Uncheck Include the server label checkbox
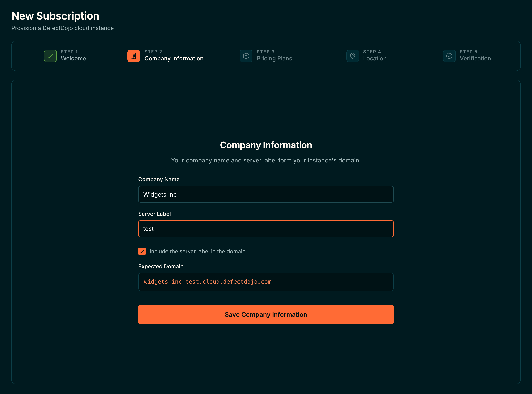Screen dimensions: 532x394 pyautogui.click(x=142, y=251)
